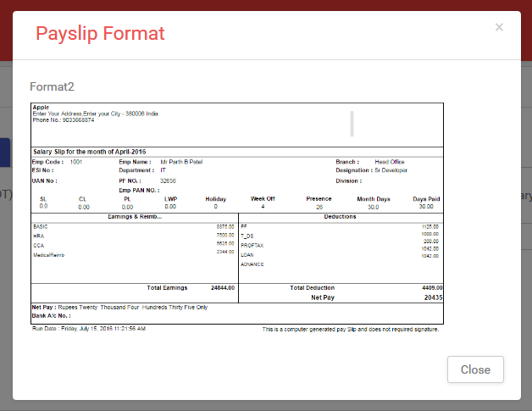Click the 'Holiday' column label
Screen dimensions: 532x411
pos(215,199)
